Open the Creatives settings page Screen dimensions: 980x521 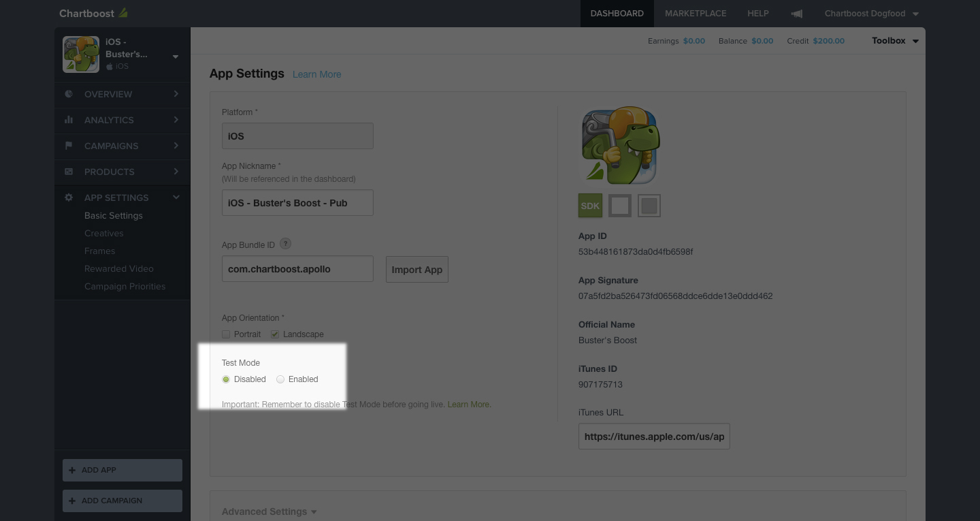coord(104,233)
